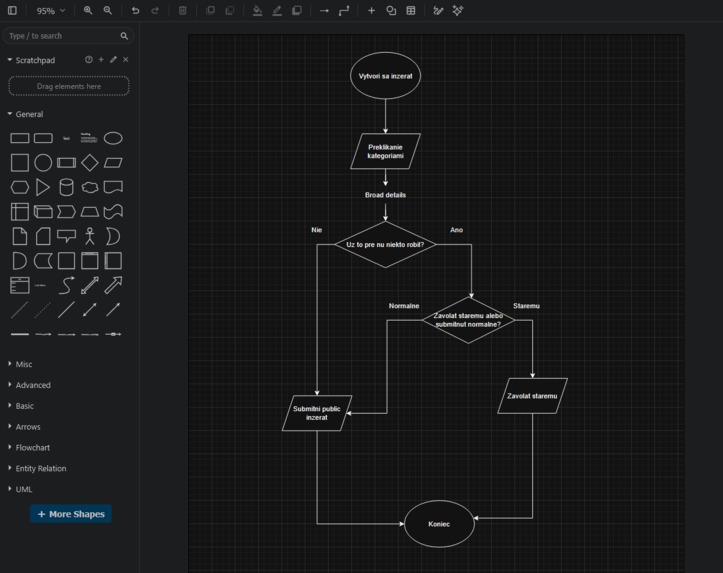Click the sparkle generate icon
Image resolution: width=723 pixels, height=573 pixels.
tap(457, 10)
